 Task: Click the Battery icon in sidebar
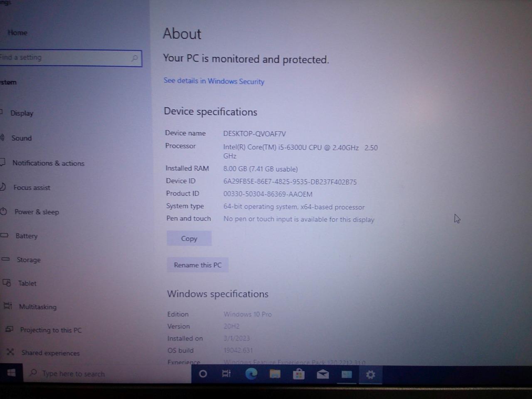[x=5, y=235]
